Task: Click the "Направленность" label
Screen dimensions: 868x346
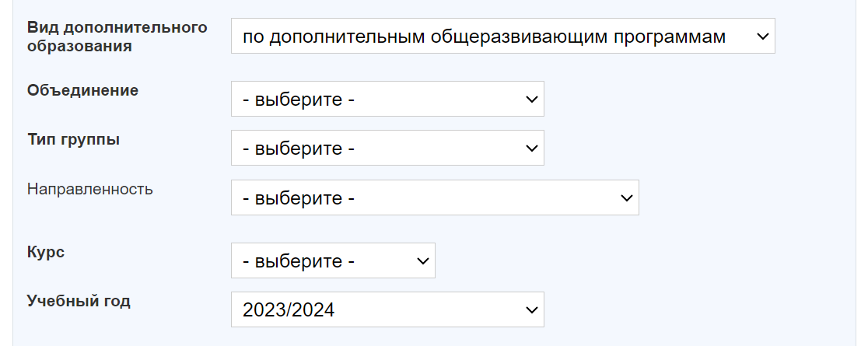Action: (90, 189)
